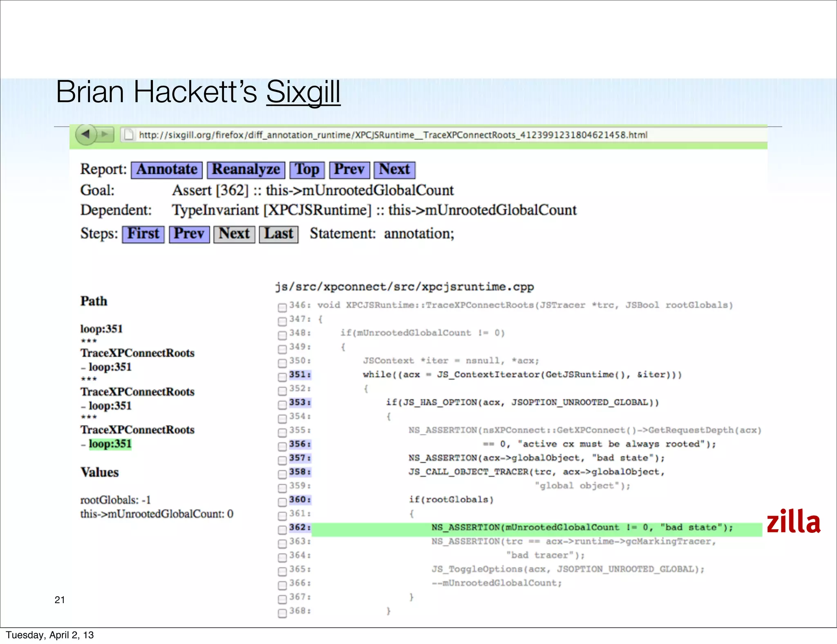This screenshot has height=644, width=837.
Task: Toggle checkbox for line 353
Action: click(282, 405)
